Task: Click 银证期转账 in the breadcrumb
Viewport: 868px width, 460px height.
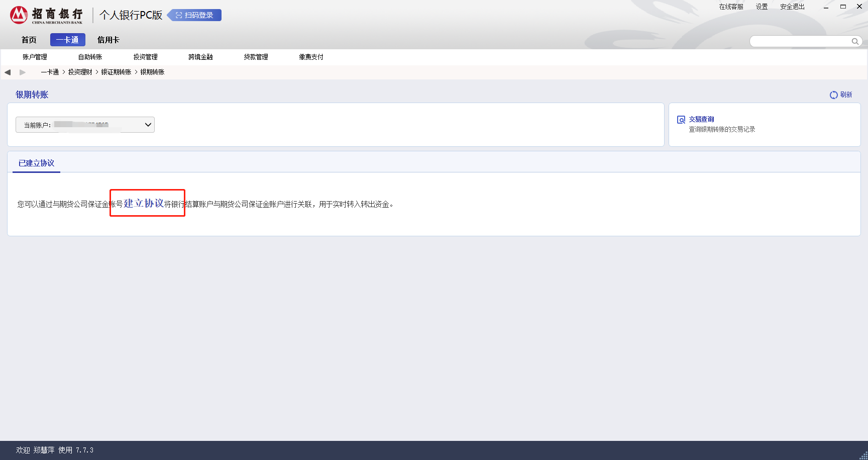Action: (116, 72)
